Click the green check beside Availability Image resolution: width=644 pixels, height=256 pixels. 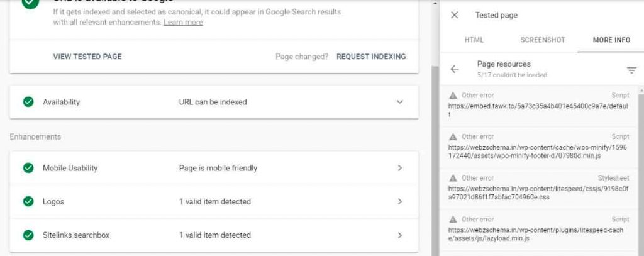[28, 102]
